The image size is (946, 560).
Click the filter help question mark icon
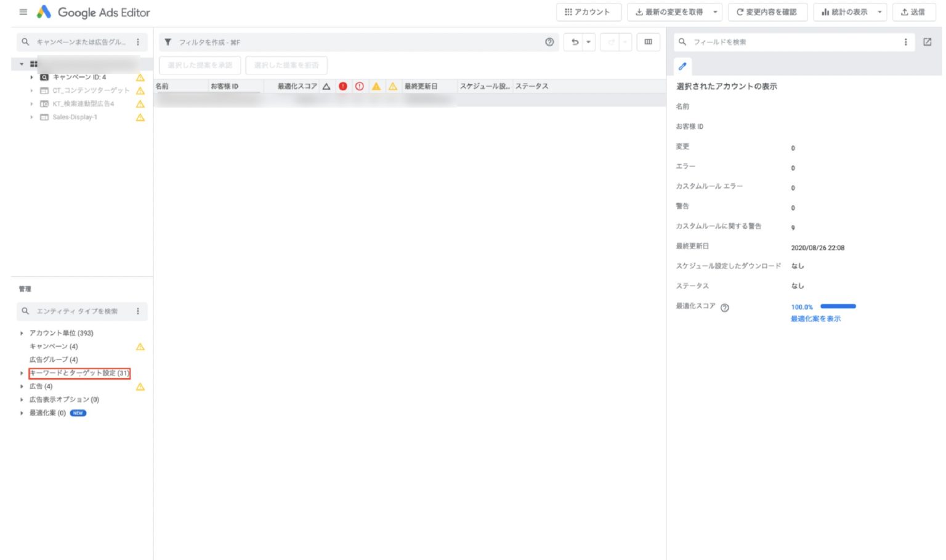click(549, 42)
